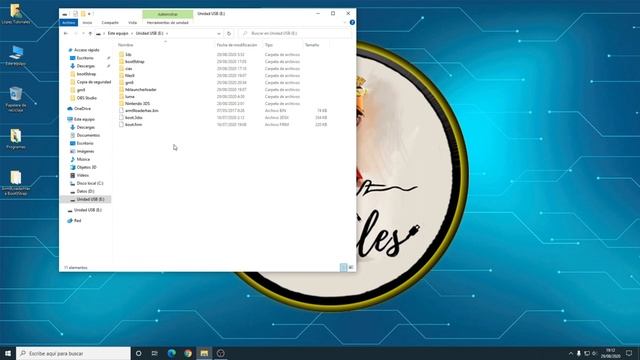Select the boot.firm file
Viewport: 640px width, 360px height.
(x=133, y=124)
